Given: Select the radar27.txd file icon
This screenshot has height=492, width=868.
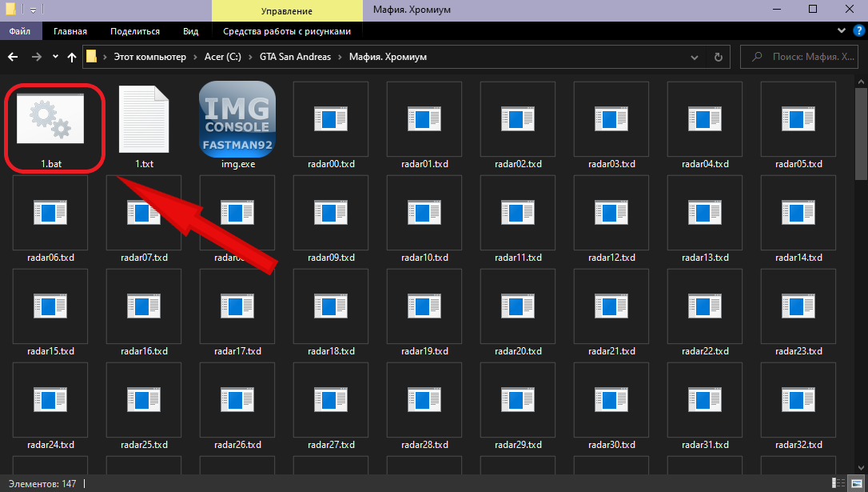Looking at the screenshot, I should coord(331,399).
